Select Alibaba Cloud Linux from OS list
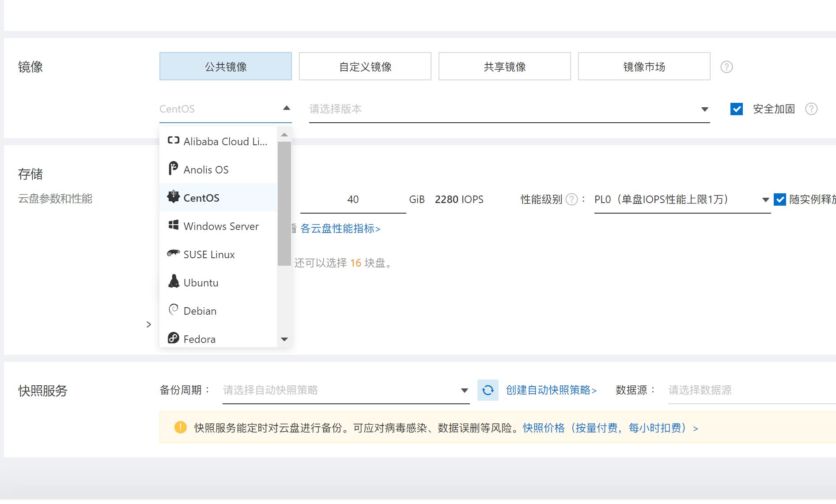The image size is (836, 504). point(218,142)
